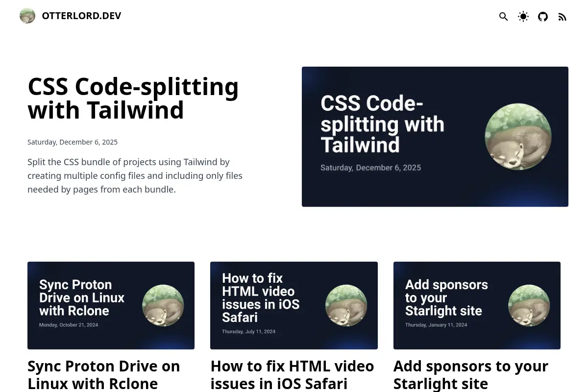Open the Sync Proton Drive thumbnail card

(x=111, y=305)
